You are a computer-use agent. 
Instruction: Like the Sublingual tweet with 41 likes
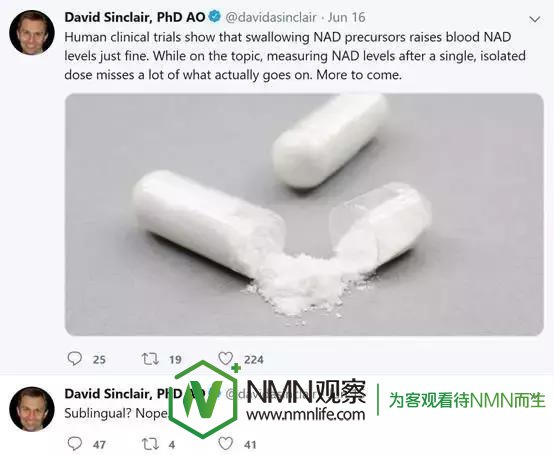point(226,444)
